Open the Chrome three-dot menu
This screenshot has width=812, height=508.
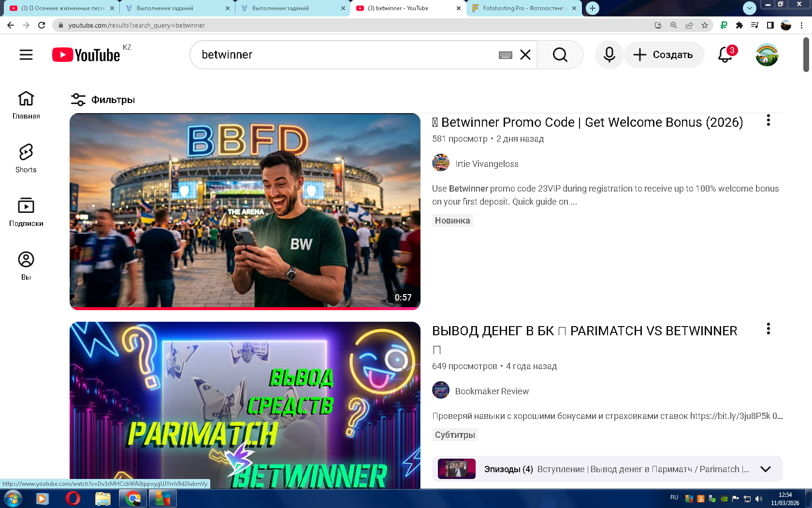(801, 25)
